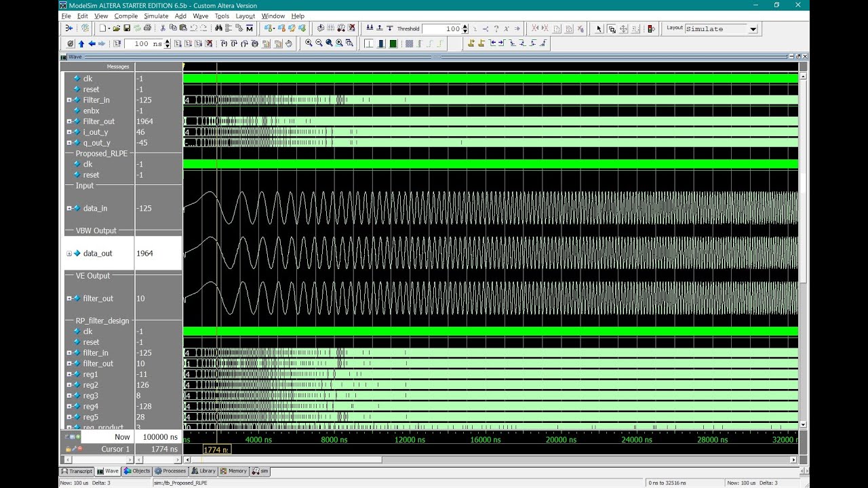Click the Insert Cursor icon
Screen dimensions: 868x488
click(471, 43)
